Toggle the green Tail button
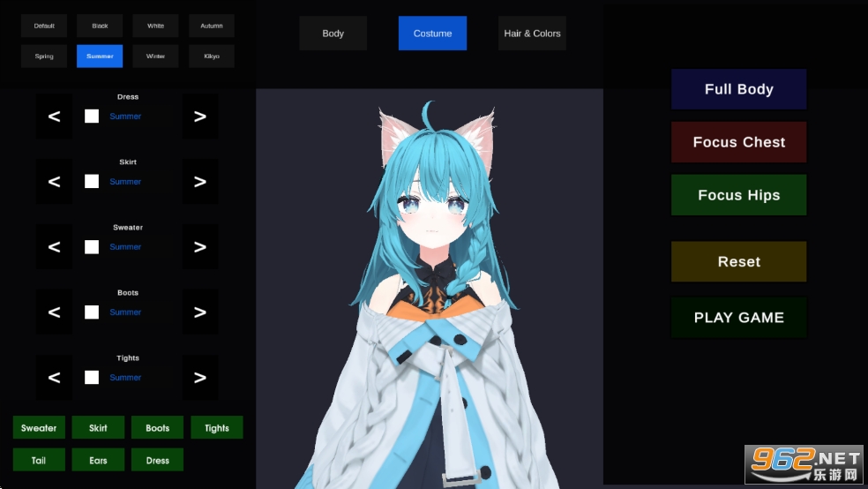The height and width of the screenshot is (489, 868). 39,460
